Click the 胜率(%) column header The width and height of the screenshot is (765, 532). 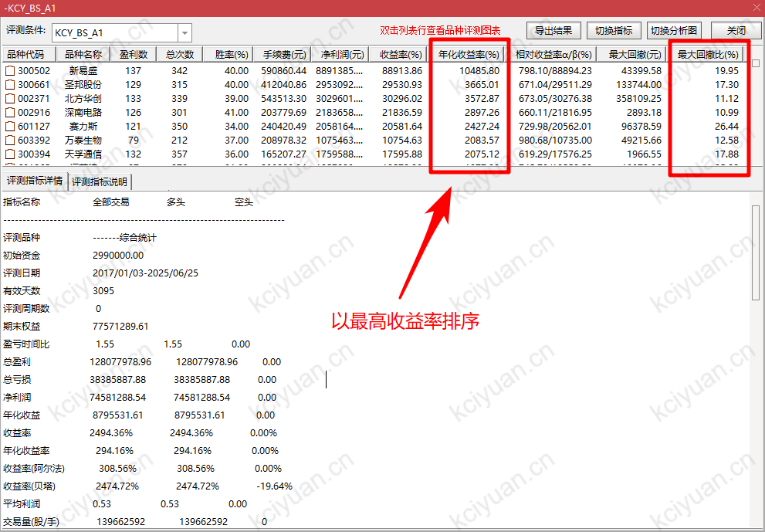point(231,55)
